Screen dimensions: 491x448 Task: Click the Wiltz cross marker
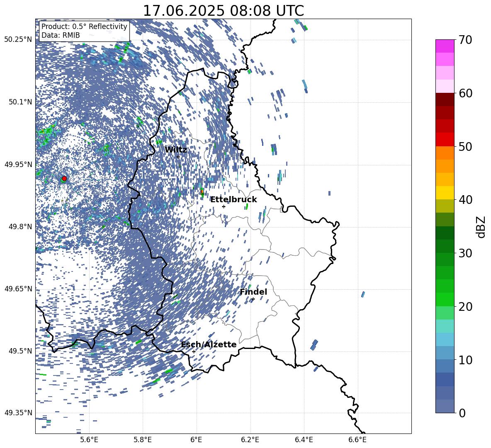click(178, 157)
